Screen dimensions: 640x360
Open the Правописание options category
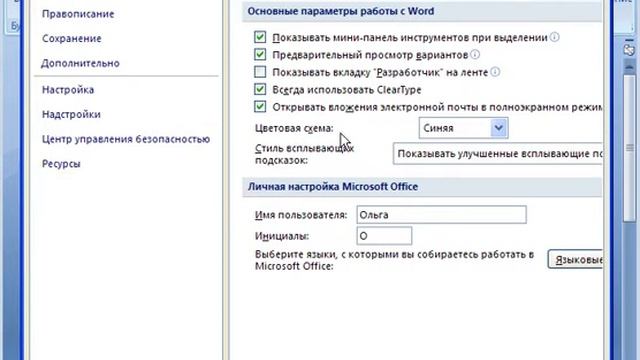click(78, 14)
